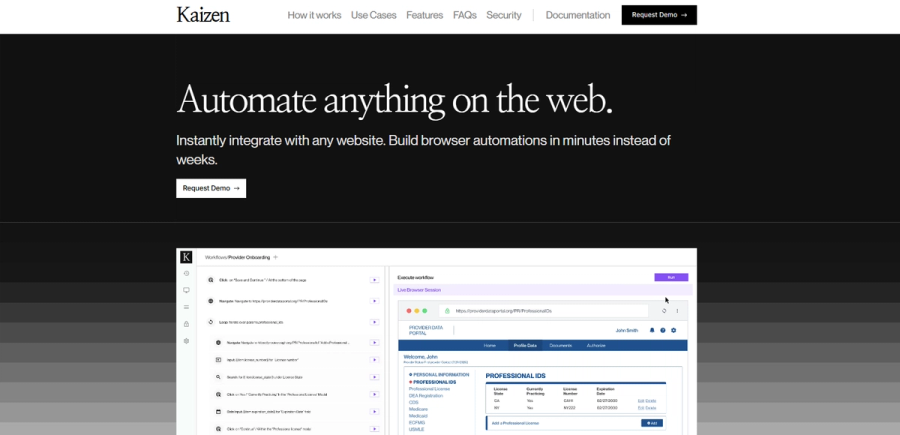This screenshot has height=435, width=900.
Task: Switch to the Profile Data tab
Action: (525, 345)
